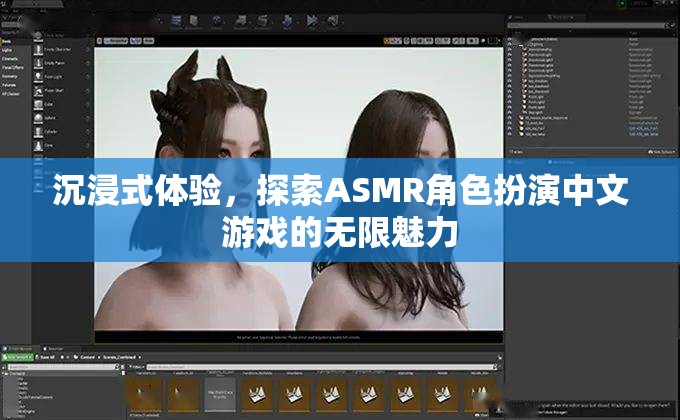The width and height of the screenshot is (680, 420).
Task: Open the File menu
Action: (x=4, y=10)
